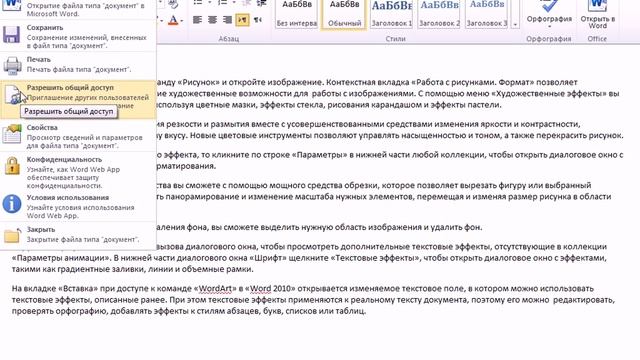640x360 pixels.
Task: Click the Свойства properties icon
Action: point(12,134)
